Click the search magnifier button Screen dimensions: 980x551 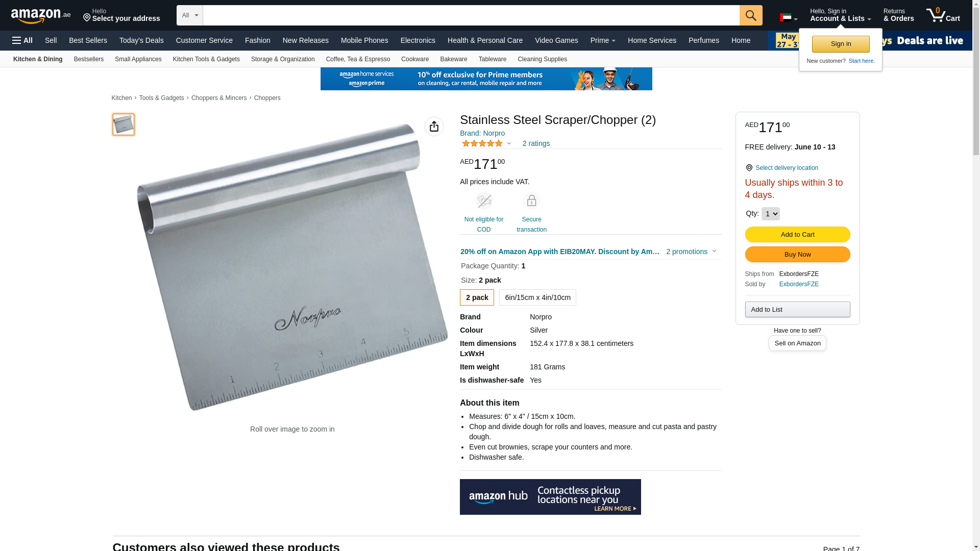751,15
